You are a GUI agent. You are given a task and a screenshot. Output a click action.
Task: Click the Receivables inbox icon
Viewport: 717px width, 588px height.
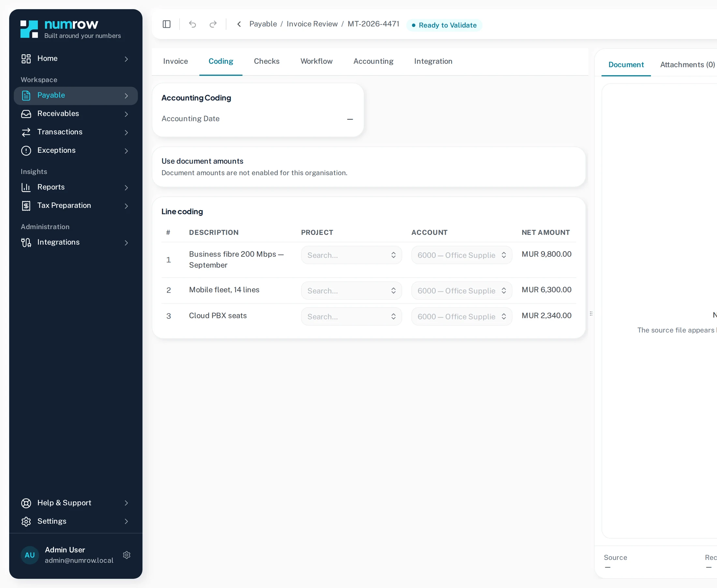pos(26,114)
